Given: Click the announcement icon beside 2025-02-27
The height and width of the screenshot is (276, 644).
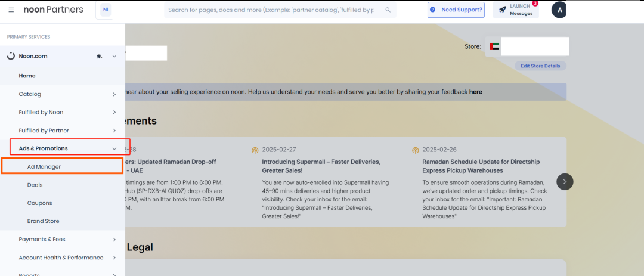Looking at the screenshot, I should pyautogui.click(x=255, y=150).
